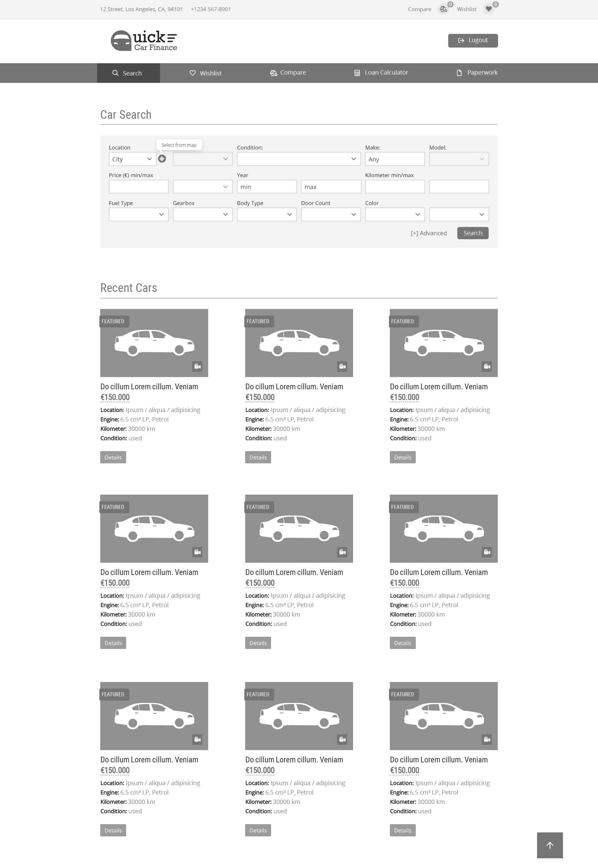Open Details for the first recent car
The height and width of the screenshot is (868, 598).
[113, 457]
